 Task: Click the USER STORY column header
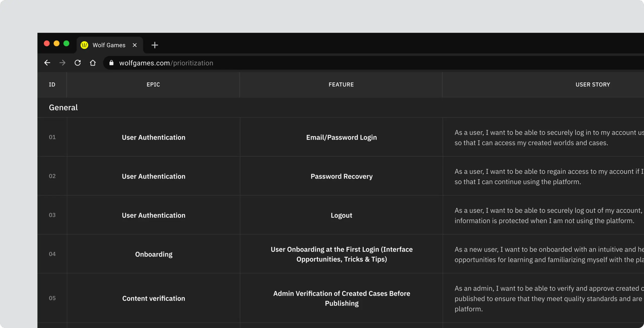point(593,85)
